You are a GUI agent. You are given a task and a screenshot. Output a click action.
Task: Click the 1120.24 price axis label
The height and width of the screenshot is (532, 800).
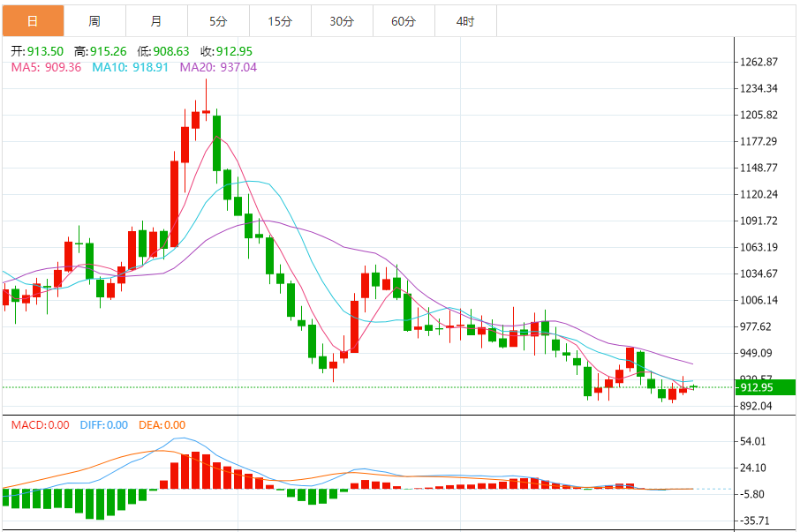click(759, 195)
